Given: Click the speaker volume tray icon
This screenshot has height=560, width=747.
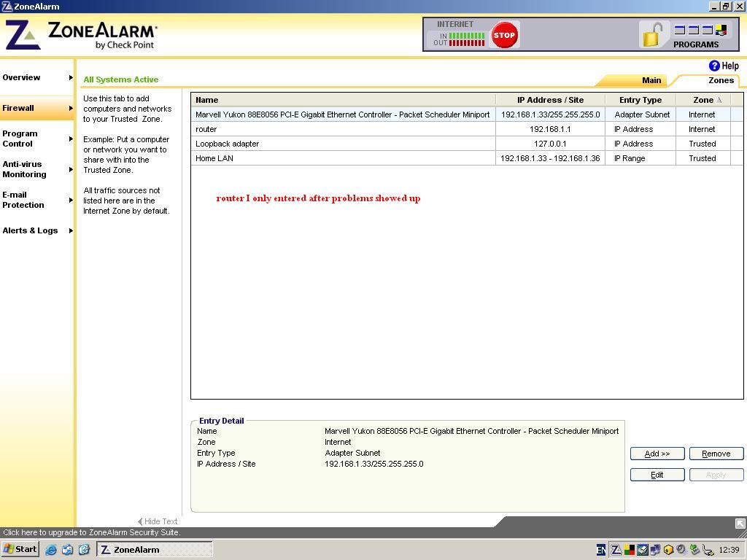Looking at the screenshot, I should [x=681, y=550].
